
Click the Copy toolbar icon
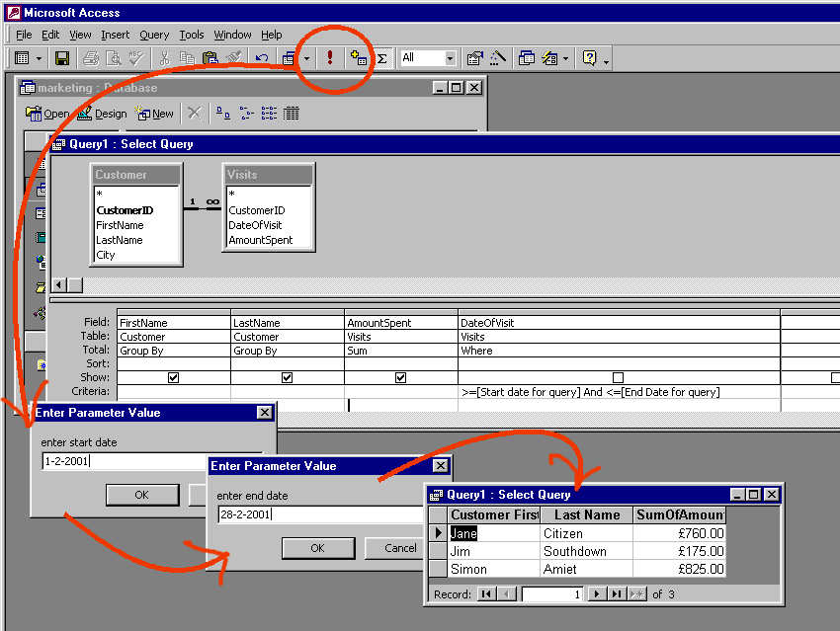187,58
